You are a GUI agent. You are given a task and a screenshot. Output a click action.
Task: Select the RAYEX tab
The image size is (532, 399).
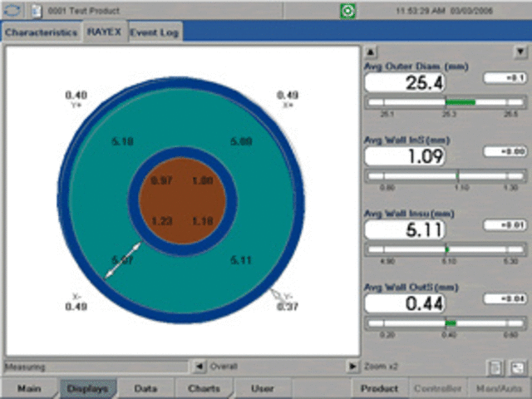[x=105, y=32]
